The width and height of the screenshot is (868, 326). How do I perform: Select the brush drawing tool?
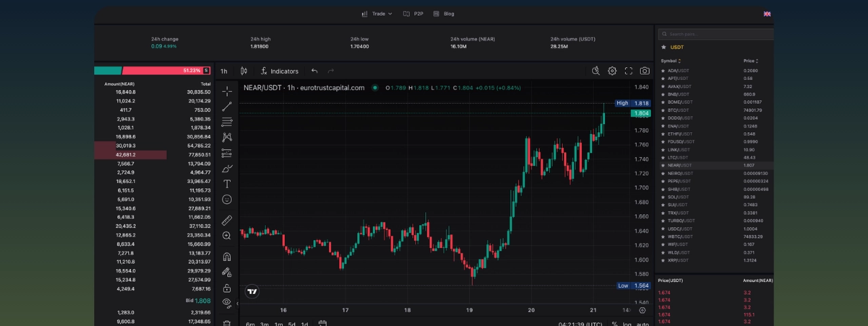[227, 168]
